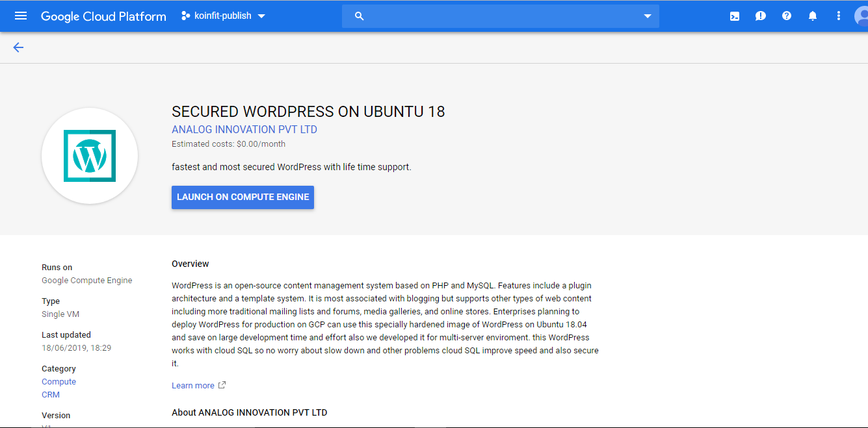868x428 pixels.
Task: Expand the search bar dropdown arrow
Action: click(648, 16)
